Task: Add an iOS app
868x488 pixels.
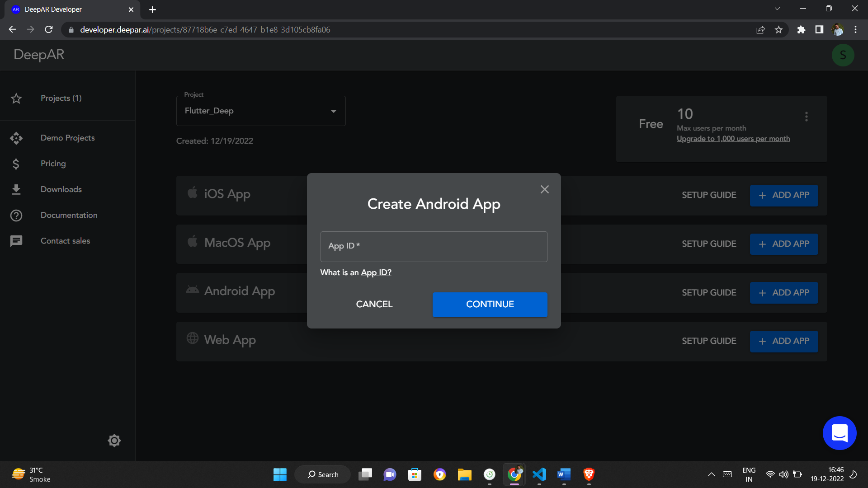Action: click(784, 195)
